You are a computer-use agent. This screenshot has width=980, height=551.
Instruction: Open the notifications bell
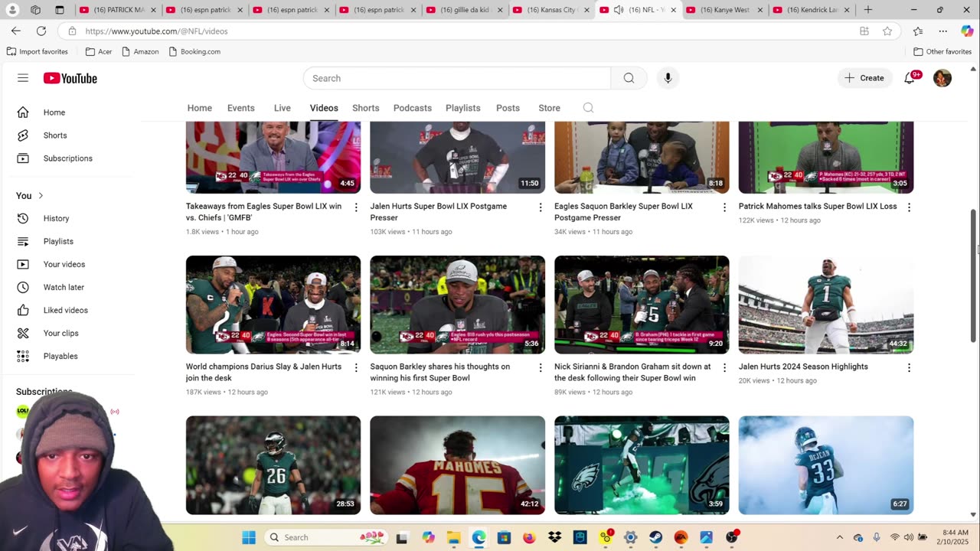[x=910, y=78]
